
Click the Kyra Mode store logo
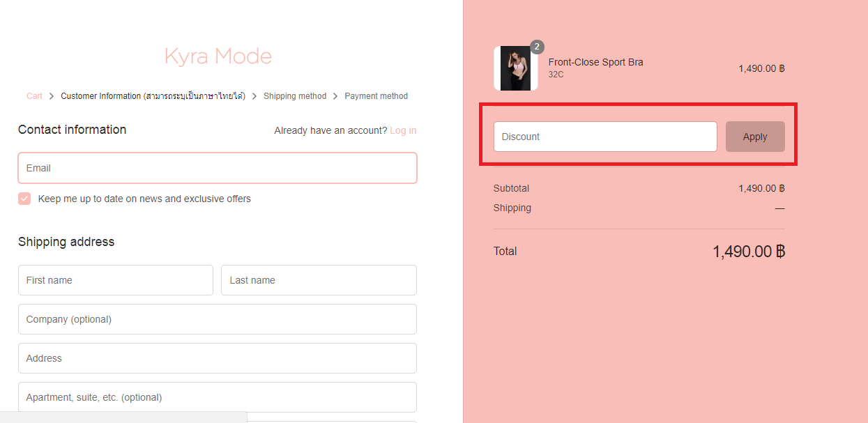tap(218, 56)
